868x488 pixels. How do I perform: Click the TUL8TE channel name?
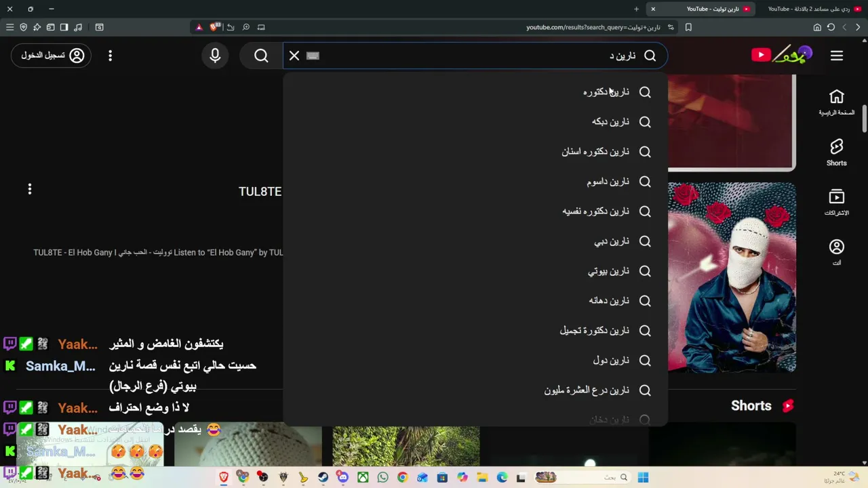tap(260, 192)
